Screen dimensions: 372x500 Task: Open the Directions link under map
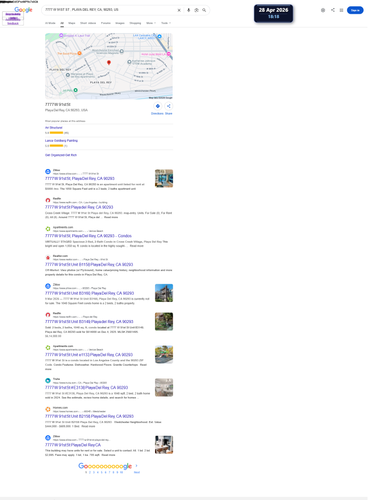point(157,114)
